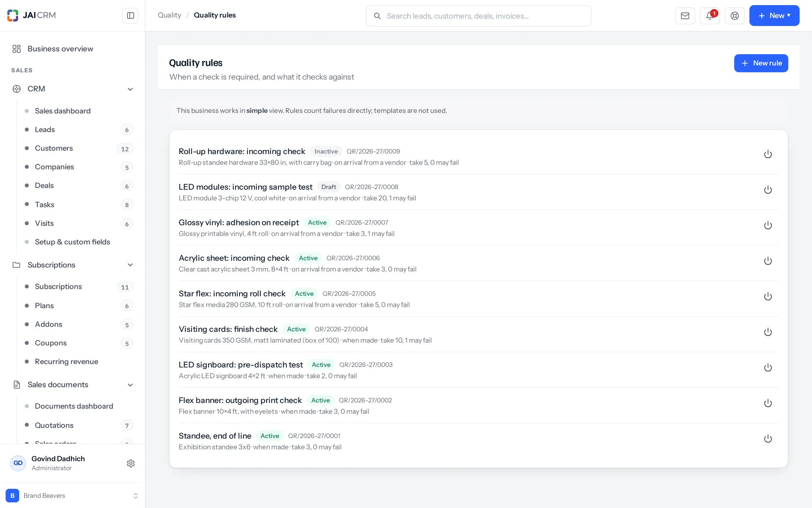Click the Sales documents file icon

16,385
